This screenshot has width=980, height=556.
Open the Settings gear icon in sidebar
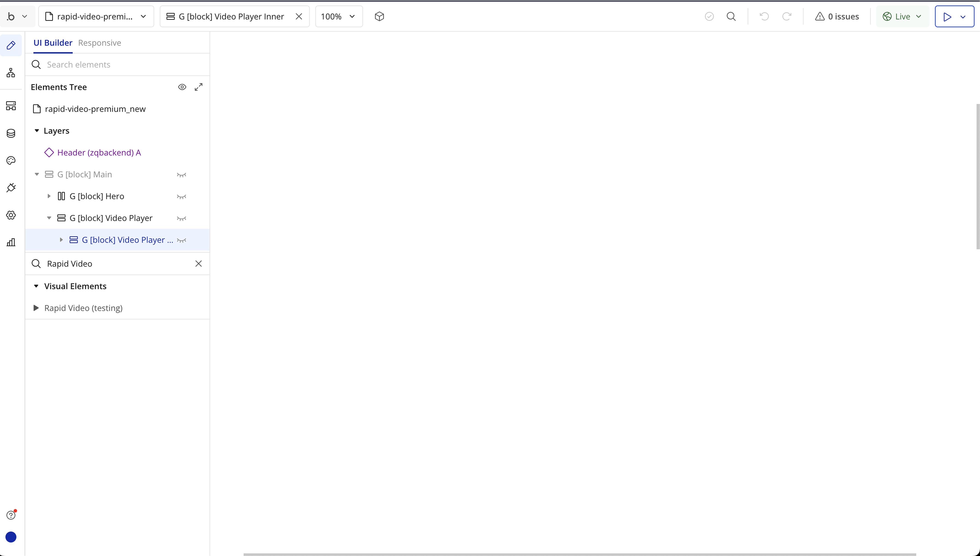click(x=11, y=215)
